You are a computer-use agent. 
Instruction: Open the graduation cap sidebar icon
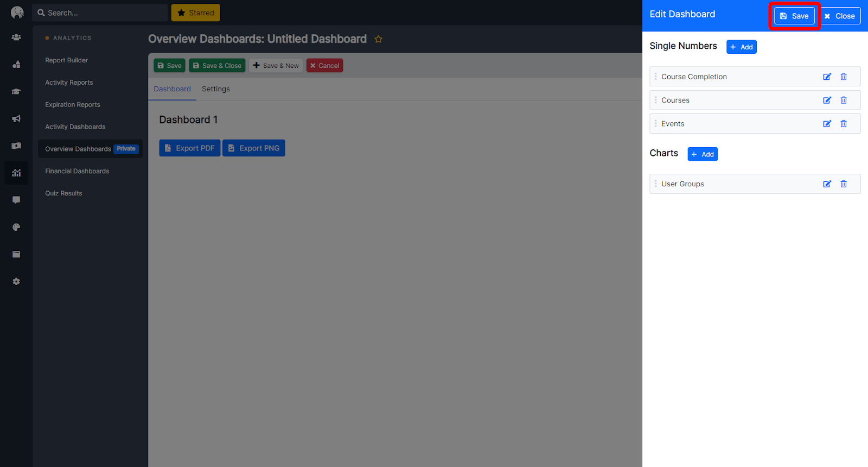[16, 92]
